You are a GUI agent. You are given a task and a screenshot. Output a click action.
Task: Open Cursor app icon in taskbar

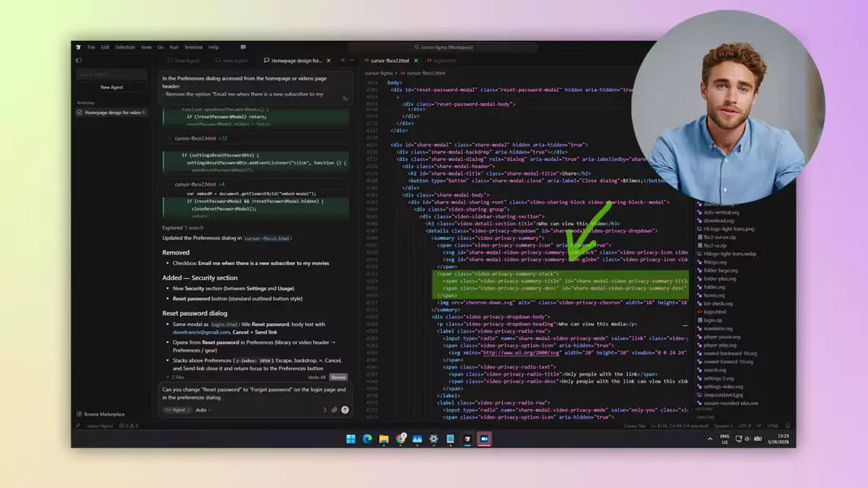(467, 438)
